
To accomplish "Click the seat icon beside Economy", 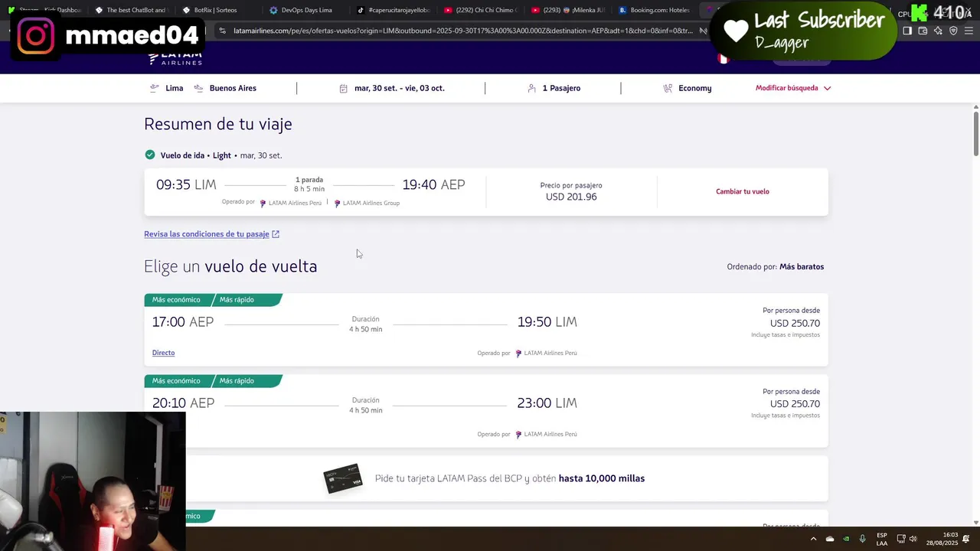I will point(668,88).
